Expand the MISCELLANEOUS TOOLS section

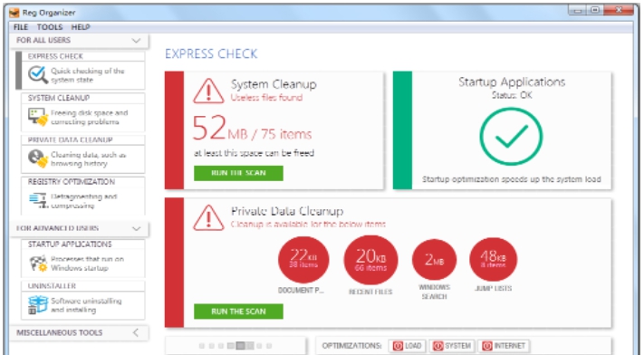point(136,332)
